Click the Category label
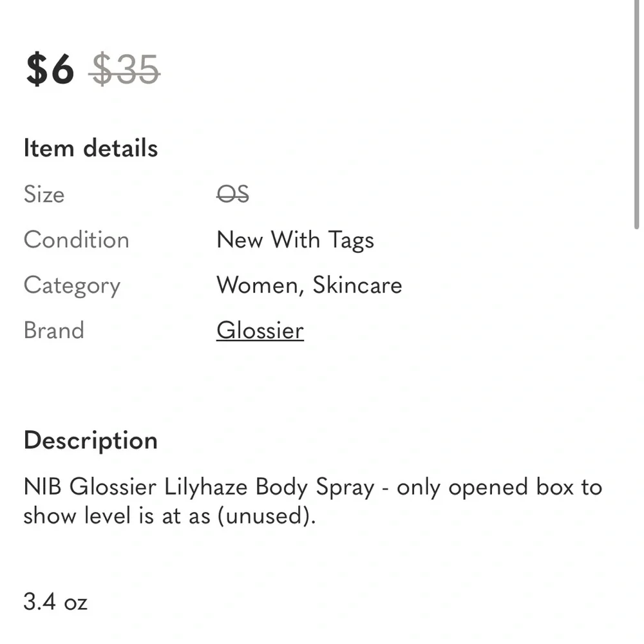Viewport: 644px width, 644px height. [71, 285]
